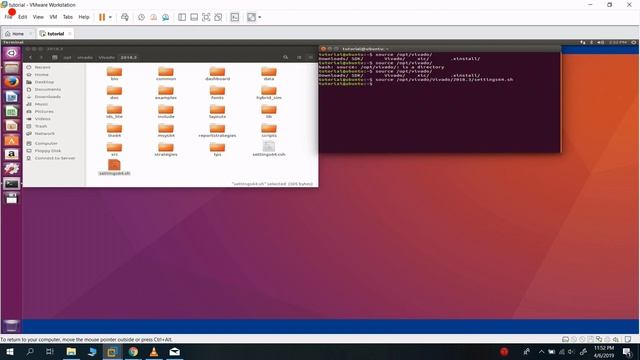640x360 pixels.
Task: Select Trash in Files sidebar
Action: (x=41, y=126)
